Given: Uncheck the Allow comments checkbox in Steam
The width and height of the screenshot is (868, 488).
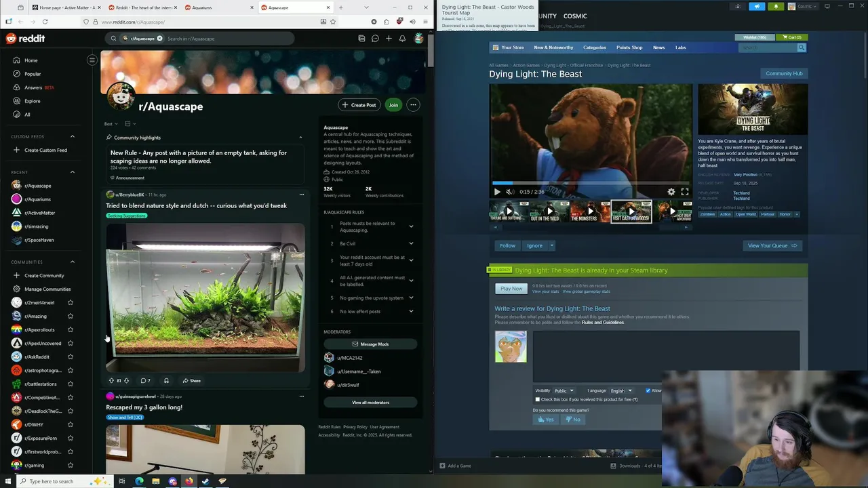Looking at the screenshot, I should point(648,391).
